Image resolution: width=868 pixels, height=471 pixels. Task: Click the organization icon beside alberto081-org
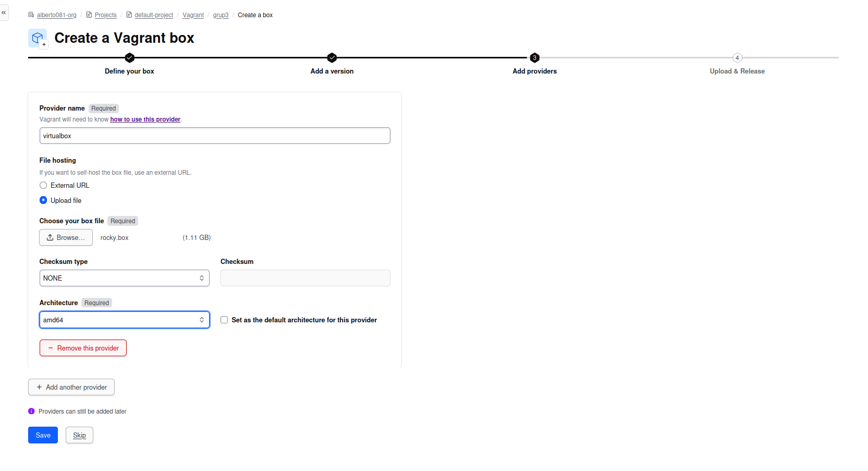click(31, 15)
